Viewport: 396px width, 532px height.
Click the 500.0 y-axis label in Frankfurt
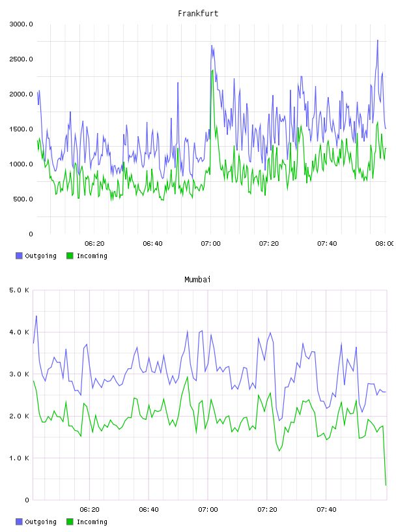(x=23, y=199)
